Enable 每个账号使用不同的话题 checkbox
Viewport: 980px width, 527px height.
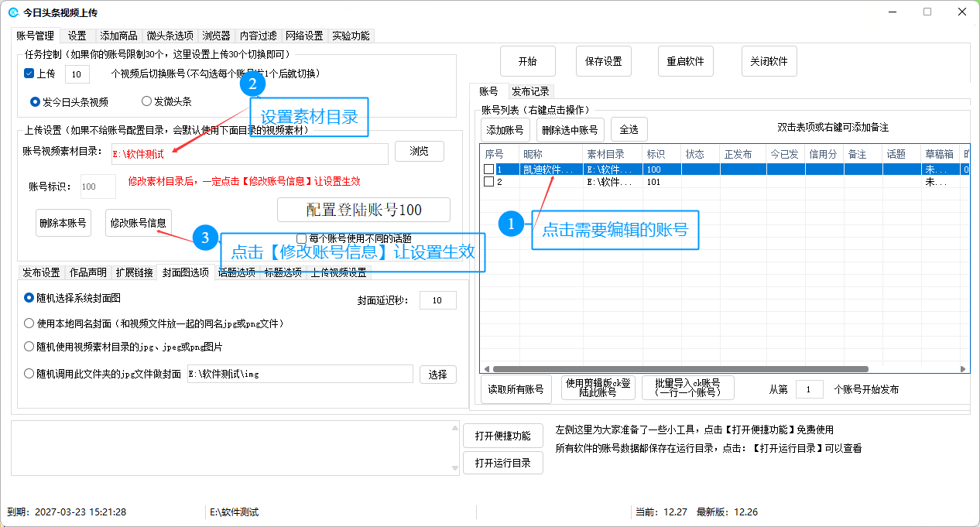click(x=302, y=238)
